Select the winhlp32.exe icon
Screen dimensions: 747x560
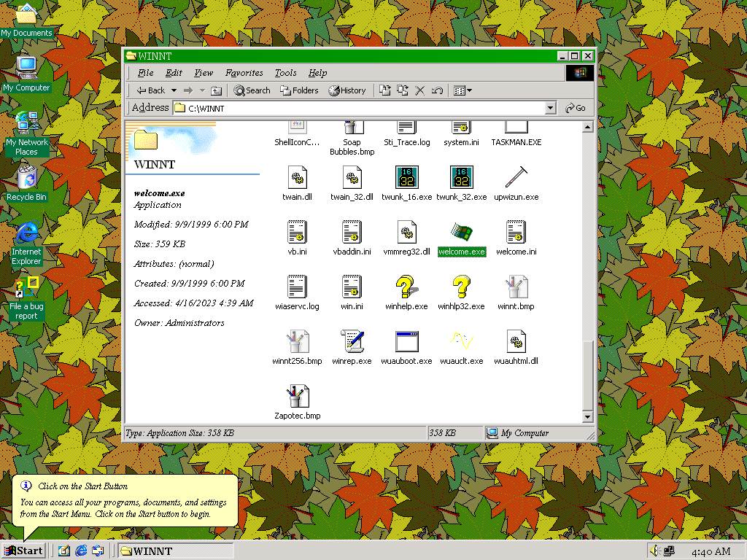[462, 287]
